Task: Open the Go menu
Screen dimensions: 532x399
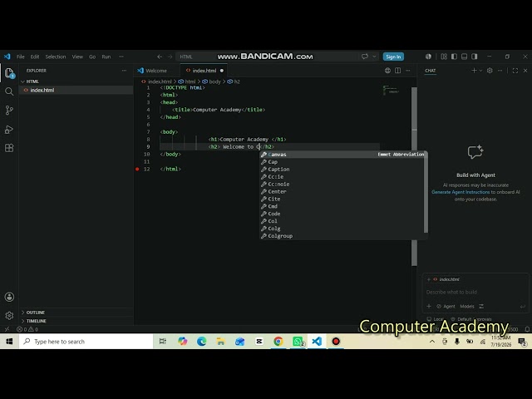Action: tap(92, 57)
